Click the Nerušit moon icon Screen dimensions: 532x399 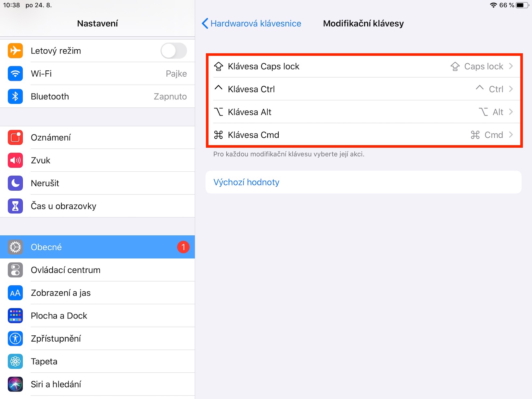(15, 183)
